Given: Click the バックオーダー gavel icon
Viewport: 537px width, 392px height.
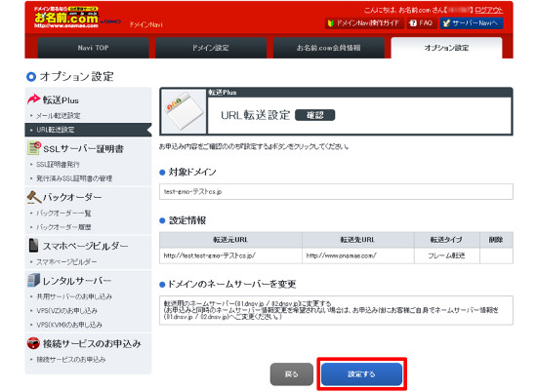Looking at the screenshot, I should pyautogui.click(x=34, y=197).
